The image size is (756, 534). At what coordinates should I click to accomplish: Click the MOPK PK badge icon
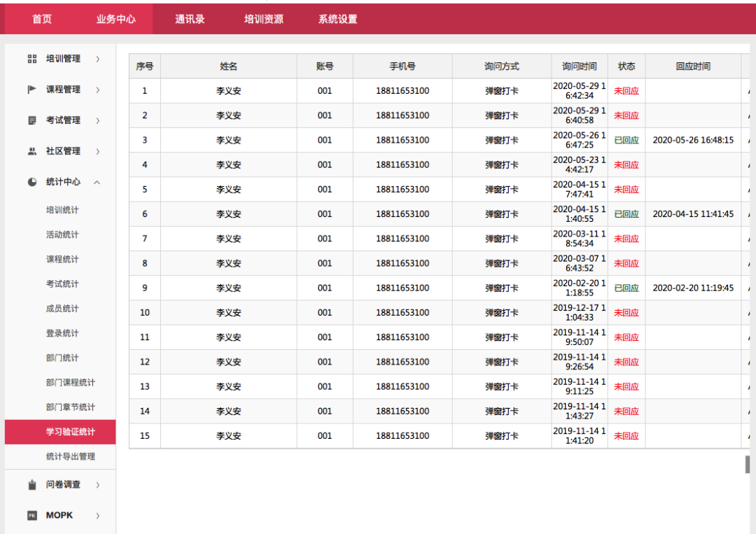32,515
